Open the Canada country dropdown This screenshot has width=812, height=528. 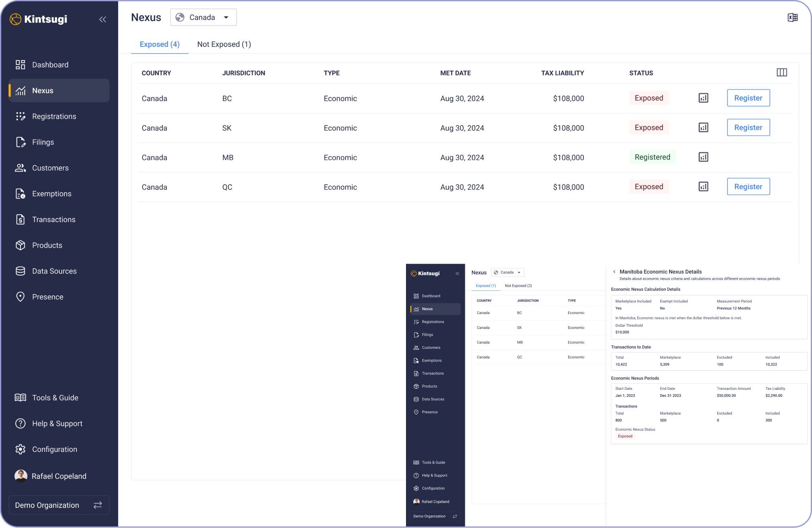[x=203, y=17]
